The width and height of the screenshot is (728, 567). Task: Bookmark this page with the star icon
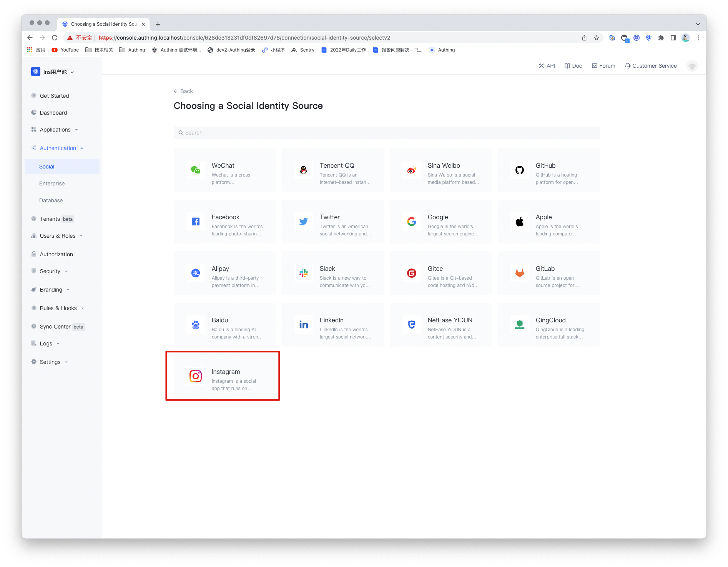pos(596,38)
